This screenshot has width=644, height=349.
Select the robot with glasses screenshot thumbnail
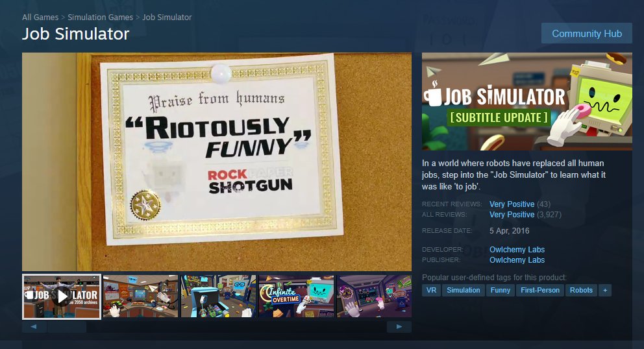point(219,296)
